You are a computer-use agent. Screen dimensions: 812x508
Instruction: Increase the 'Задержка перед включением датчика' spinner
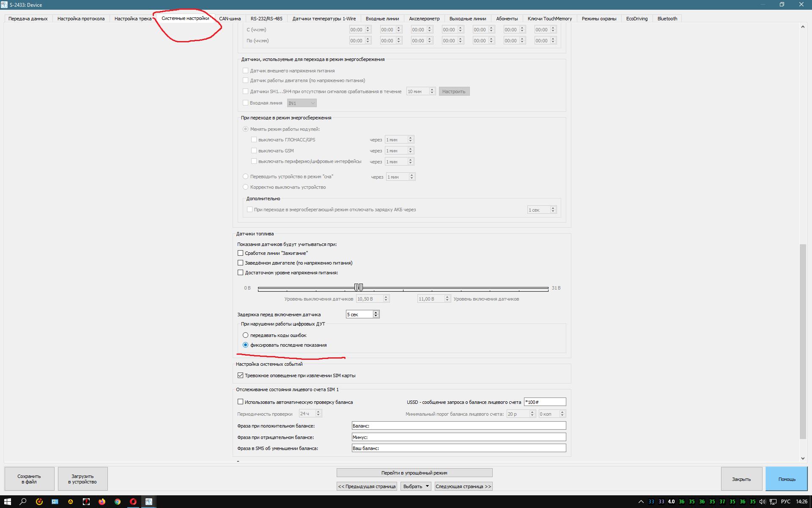[376, 312]
